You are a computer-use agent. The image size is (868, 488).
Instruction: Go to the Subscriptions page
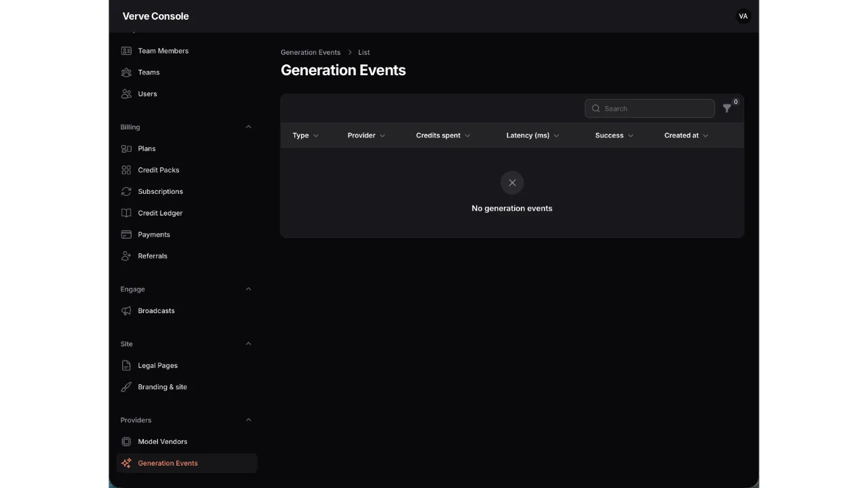click(x=187, y=192)
